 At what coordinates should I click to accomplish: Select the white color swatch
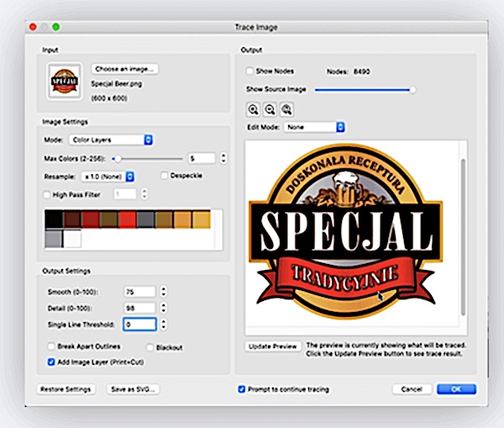pyautogui.click(x=72, y=239)
